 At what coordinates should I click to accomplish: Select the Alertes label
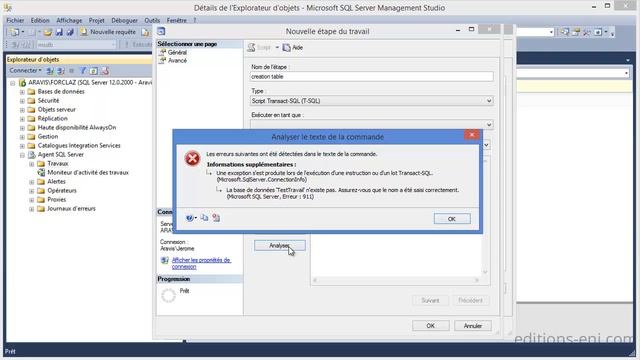tap(56, 181)
